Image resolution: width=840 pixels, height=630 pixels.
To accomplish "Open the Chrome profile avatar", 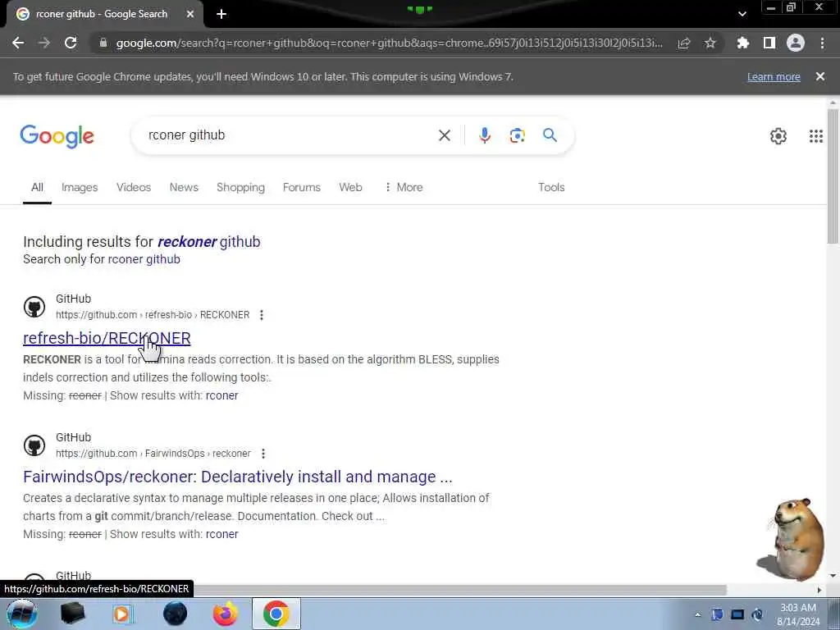I will click(796, 43).
